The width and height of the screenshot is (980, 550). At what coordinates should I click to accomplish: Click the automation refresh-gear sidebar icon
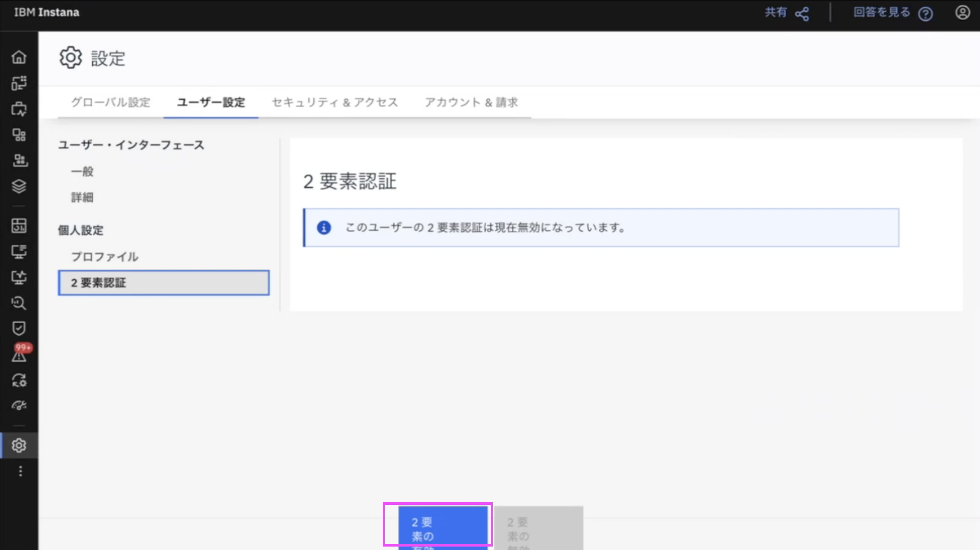[x=19, y=380]
